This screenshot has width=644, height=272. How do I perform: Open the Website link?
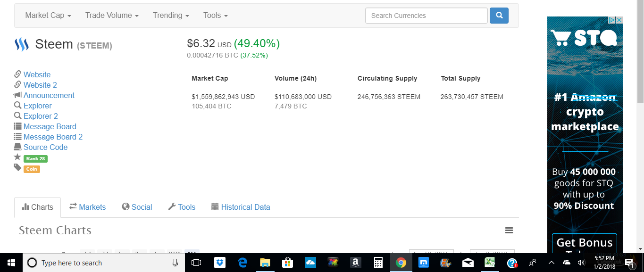tap(37, 74)
